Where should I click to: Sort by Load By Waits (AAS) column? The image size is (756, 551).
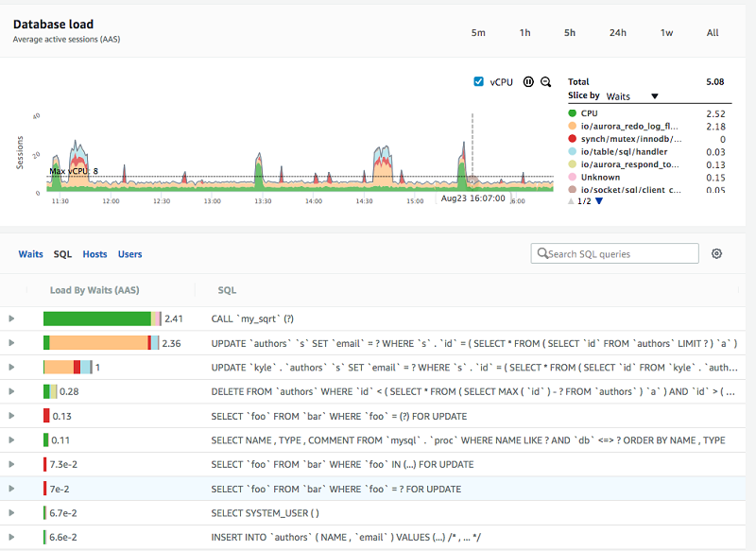pyautogui.click(x=94, y=290)
